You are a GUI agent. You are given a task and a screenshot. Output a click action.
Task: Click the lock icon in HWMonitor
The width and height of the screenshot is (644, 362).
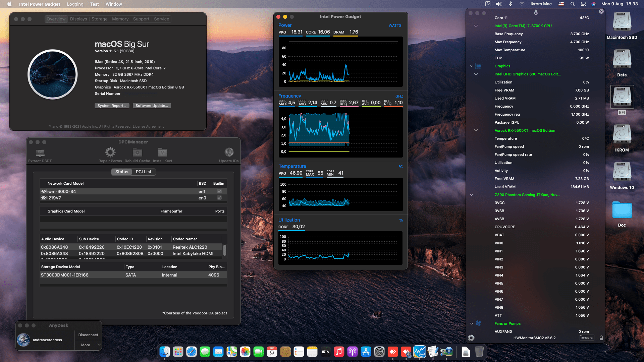click(x=601, y=338)
